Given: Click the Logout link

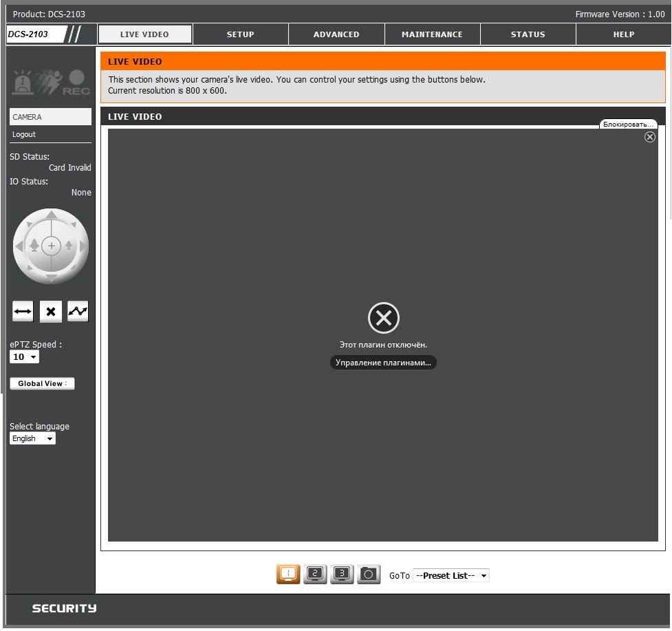Looking at the screenshot, I should click(x=24, y=134).
